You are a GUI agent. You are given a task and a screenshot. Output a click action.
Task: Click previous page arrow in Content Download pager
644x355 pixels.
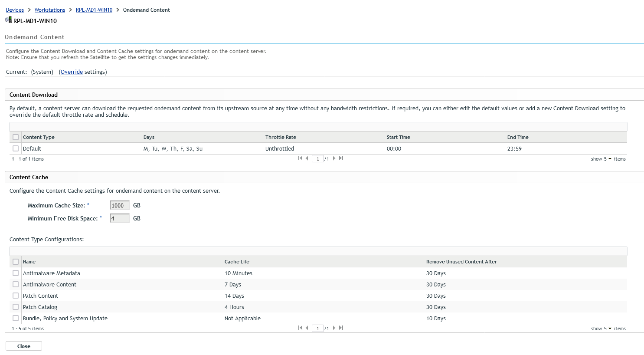[307, 158]
